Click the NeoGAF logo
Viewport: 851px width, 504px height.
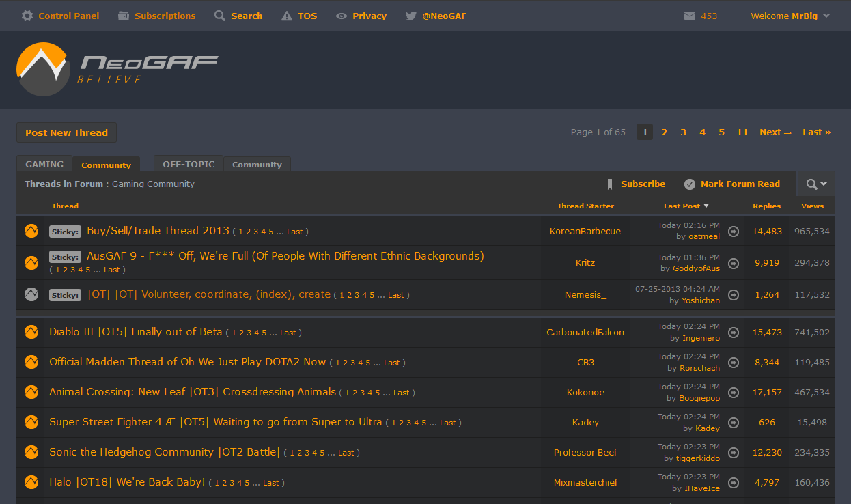tap(116, 68)
